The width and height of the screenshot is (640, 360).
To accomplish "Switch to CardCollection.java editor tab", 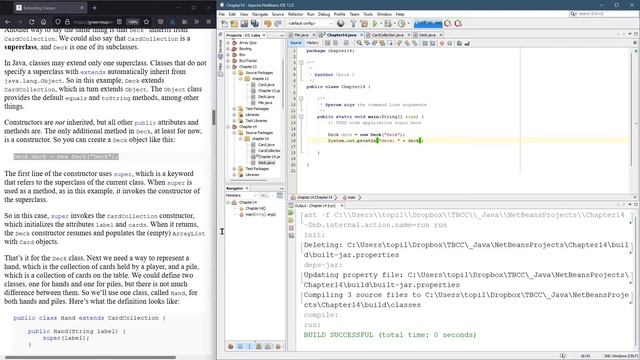I will 387,35.
